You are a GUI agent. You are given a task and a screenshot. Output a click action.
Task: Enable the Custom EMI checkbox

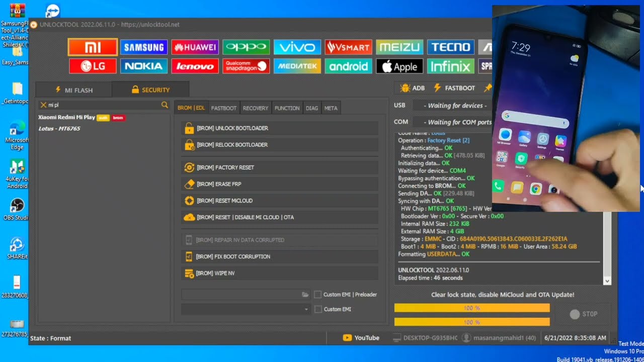(318, 309)
